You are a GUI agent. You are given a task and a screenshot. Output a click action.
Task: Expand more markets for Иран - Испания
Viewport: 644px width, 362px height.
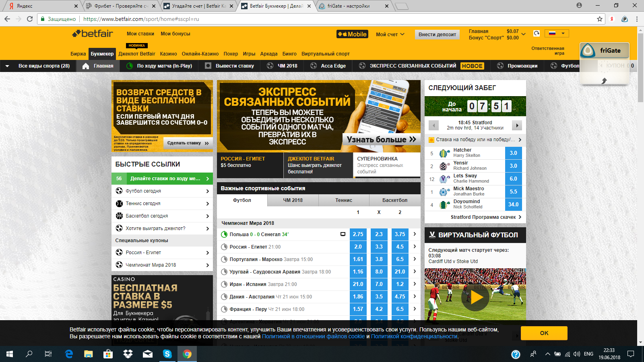coord(415,284)
